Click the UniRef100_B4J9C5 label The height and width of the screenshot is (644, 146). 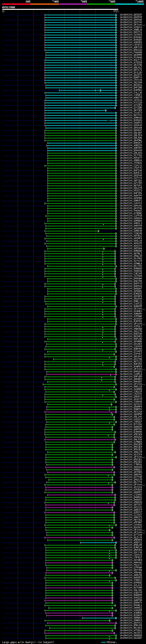(131, 628)
